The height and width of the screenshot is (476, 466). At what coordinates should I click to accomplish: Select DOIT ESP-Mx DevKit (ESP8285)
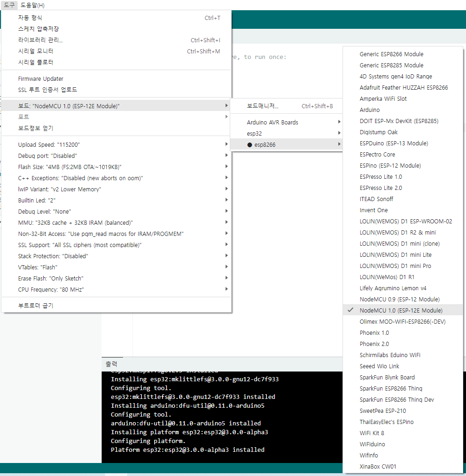pyautogui.click(x=403, y=121)
